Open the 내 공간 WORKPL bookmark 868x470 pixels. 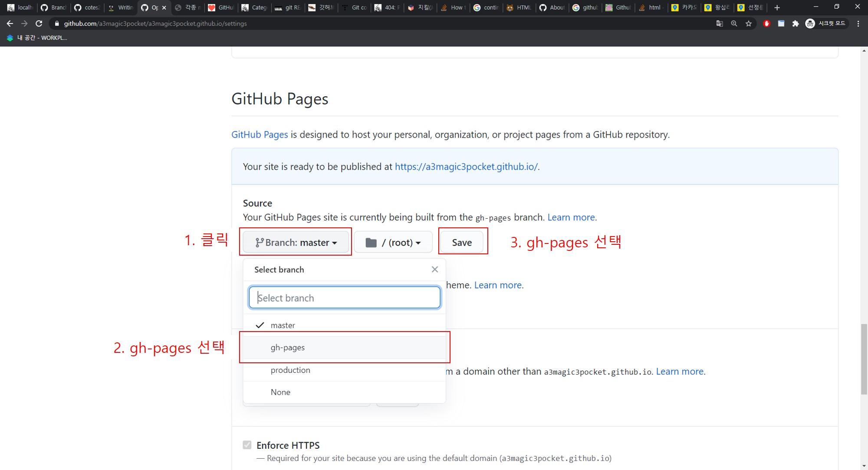[x=37, y=38]
